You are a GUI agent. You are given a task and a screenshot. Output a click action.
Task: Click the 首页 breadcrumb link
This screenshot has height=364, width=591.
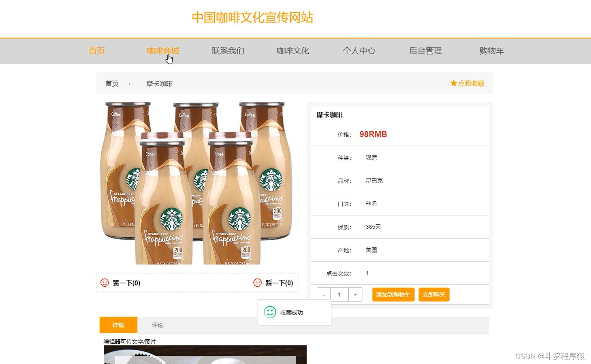[112, 84]
